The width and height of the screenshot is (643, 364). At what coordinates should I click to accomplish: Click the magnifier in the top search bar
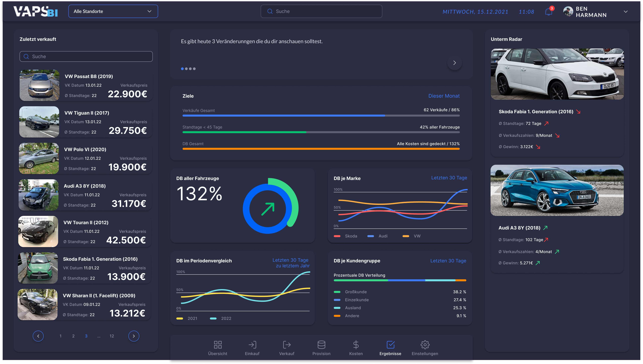(270, 11)
